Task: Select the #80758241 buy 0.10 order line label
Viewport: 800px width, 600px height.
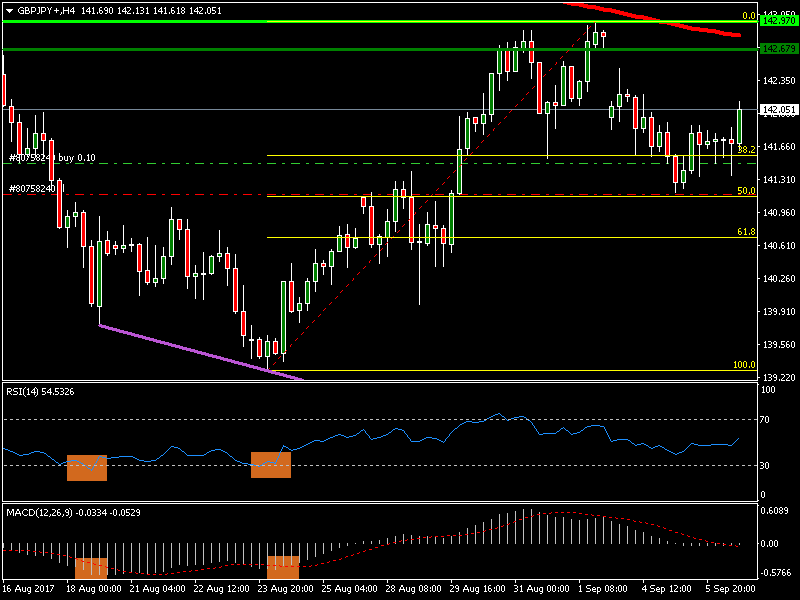Action: coord(52,158)
